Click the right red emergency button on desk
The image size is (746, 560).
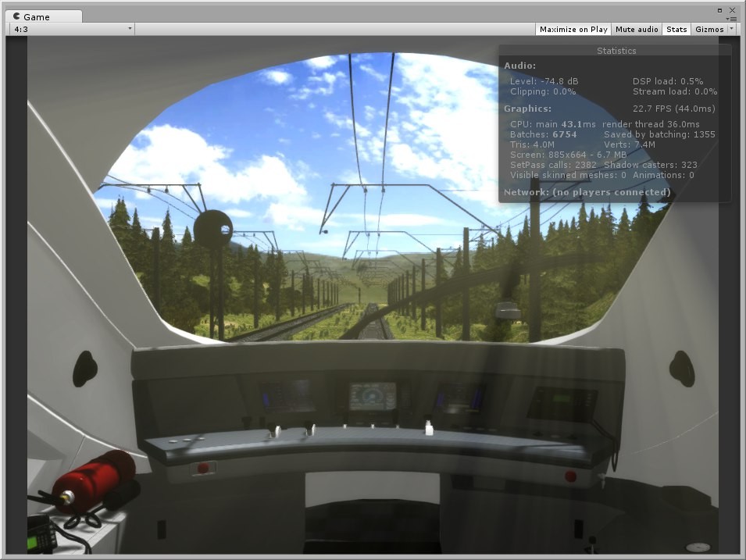click(x=570, y=476)
